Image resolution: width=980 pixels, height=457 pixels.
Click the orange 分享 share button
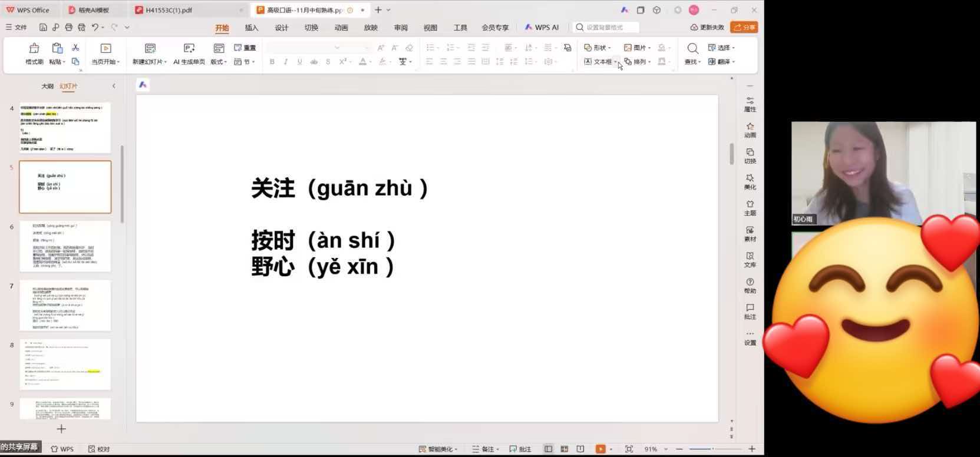(x=744, y=27)
